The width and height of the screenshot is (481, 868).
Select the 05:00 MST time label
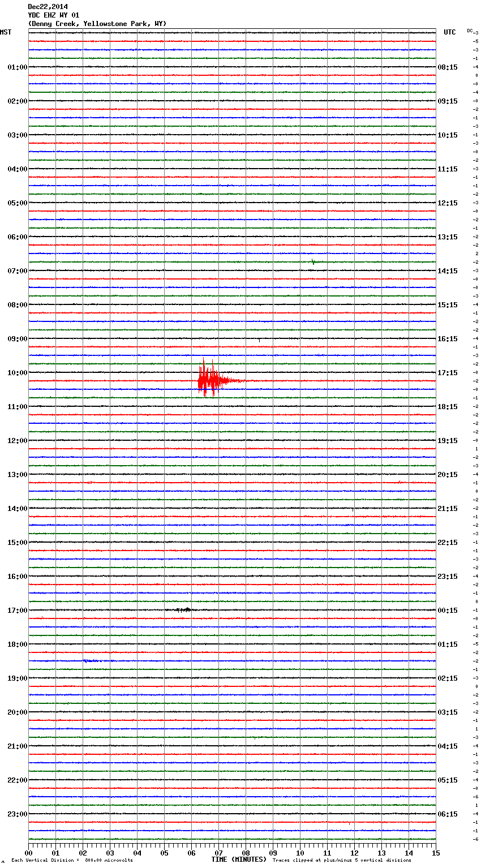click(x=18, y=203)
